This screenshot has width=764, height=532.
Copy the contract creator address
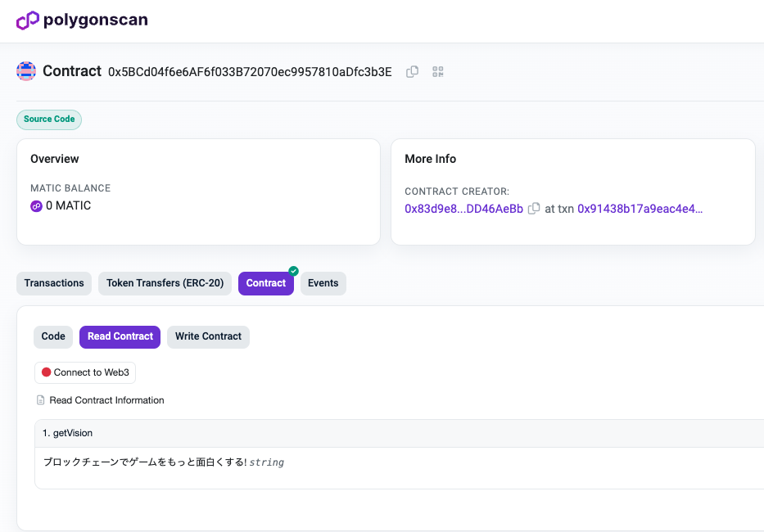pyautogui.click(x=534, y=209)
